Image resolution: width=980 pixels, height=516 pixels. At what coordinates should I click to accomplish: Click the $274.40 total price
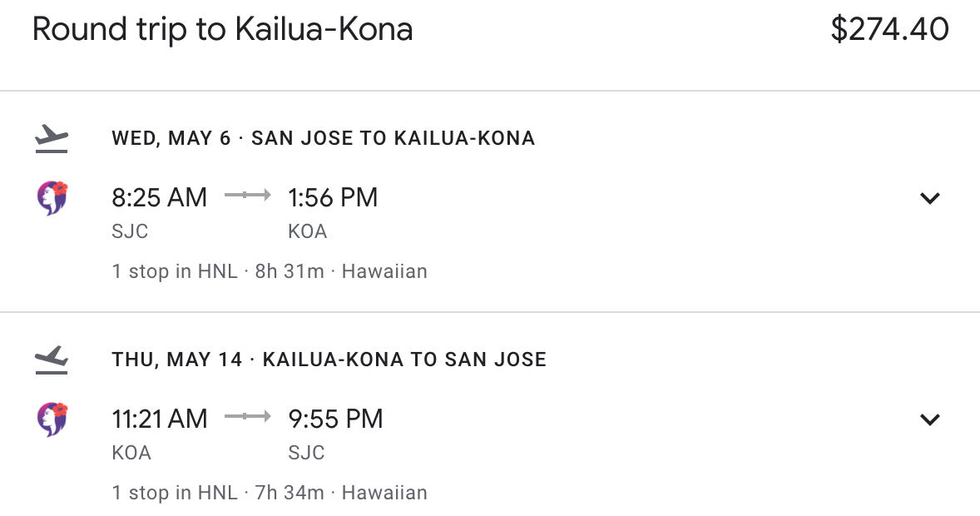click(889, 30)
